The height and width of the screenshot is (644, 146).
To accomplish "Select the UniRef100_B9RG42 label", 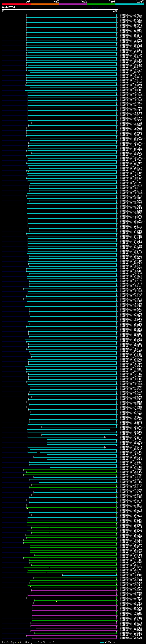I will 131,37.
